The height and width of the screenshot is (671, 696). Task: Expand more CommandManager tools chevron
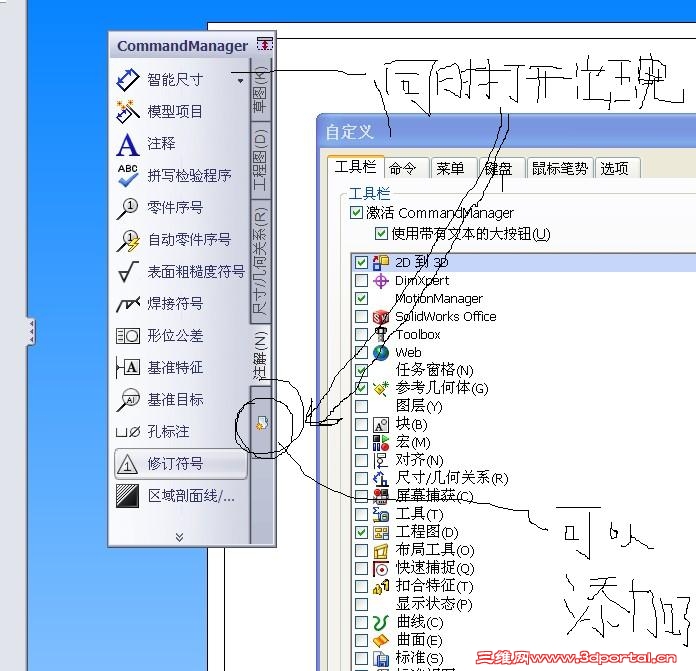tap(179, 537)
